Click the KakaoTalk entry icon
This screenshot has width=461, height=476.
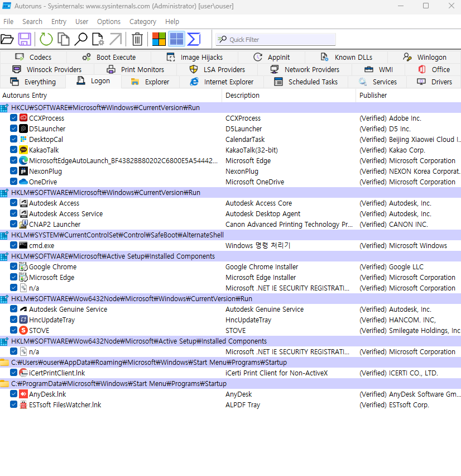pyautogui.click(x=23, y=150)
